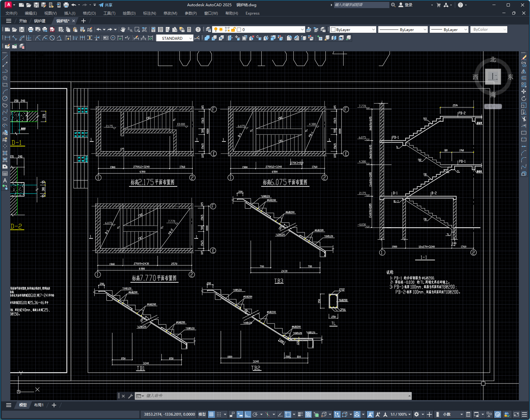Select the Line draw tool in left toolbar
Image resolution: width=530 pixels, height=420 pixels.
tap(5, 57)
